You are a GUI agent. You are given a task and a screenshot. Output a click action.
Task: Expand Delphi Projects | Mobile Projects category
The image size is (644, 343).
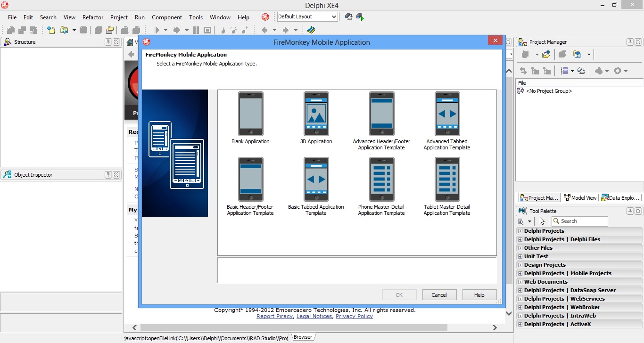520,273
